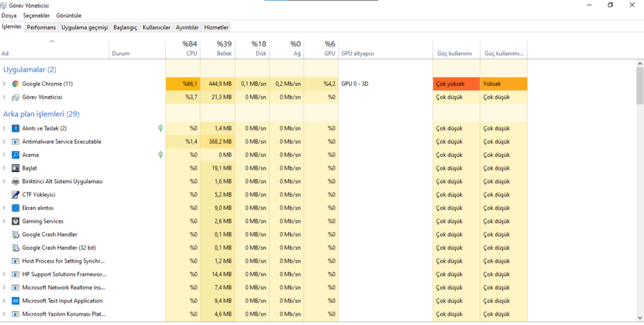This screenshot has width=644, height=325.
Task: Click the Task Manager title bar icon
Action: point(4,6)
